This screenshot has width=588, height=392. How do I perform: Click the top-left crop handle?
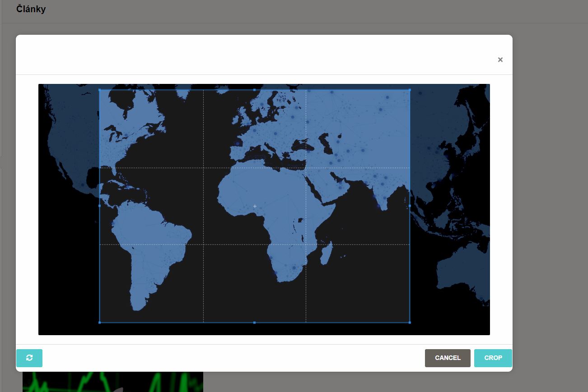coord(99,90)
